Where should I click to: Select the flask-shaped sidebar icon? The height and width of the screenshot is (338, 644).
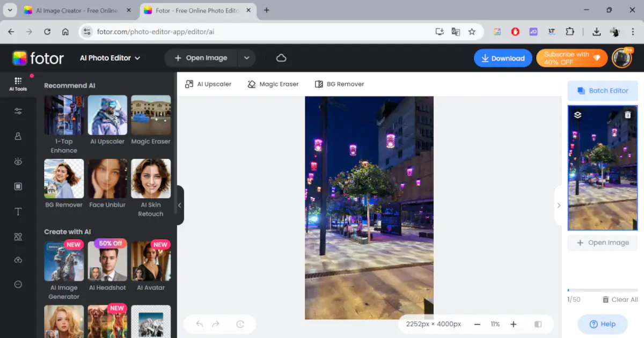click(x=18, y=136)
